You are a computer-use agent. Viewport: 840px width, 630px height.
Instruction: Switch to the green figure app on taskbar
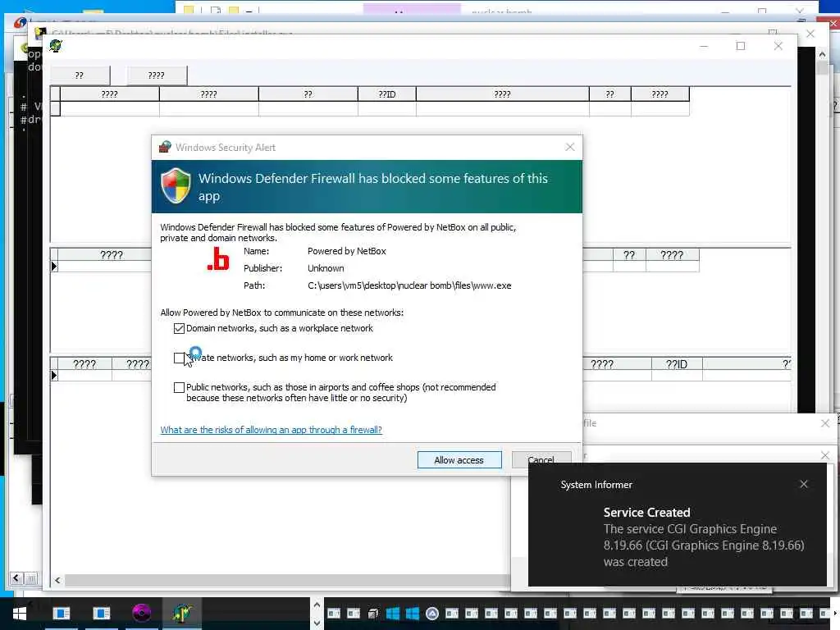[181, 613]
